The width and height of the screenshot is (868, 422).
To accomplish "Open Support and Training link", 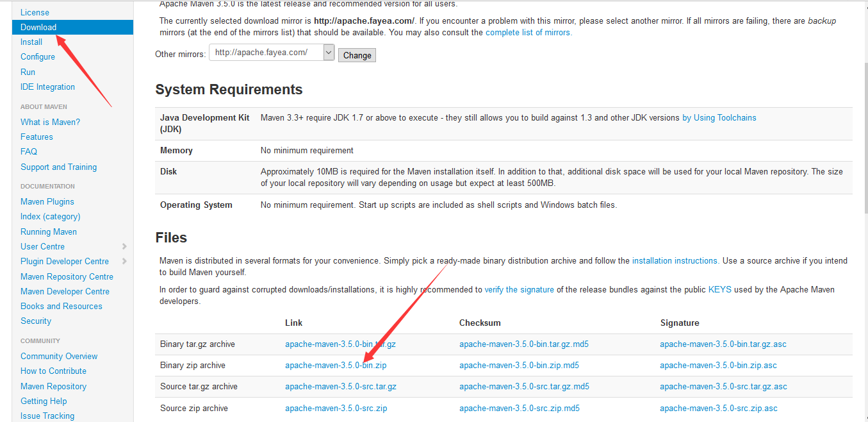I will click(x=58, y=167).
